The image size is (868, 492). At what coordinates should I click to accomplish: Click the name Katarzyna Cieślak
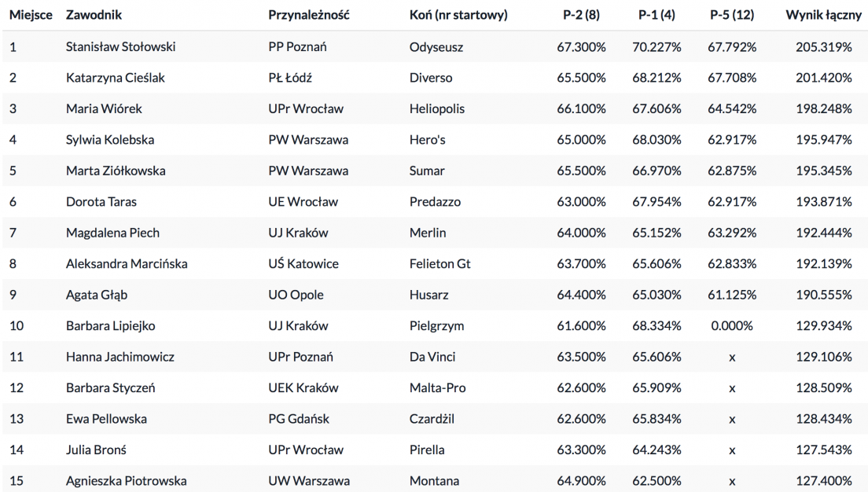pyautogui.click(x=116, y=78)
